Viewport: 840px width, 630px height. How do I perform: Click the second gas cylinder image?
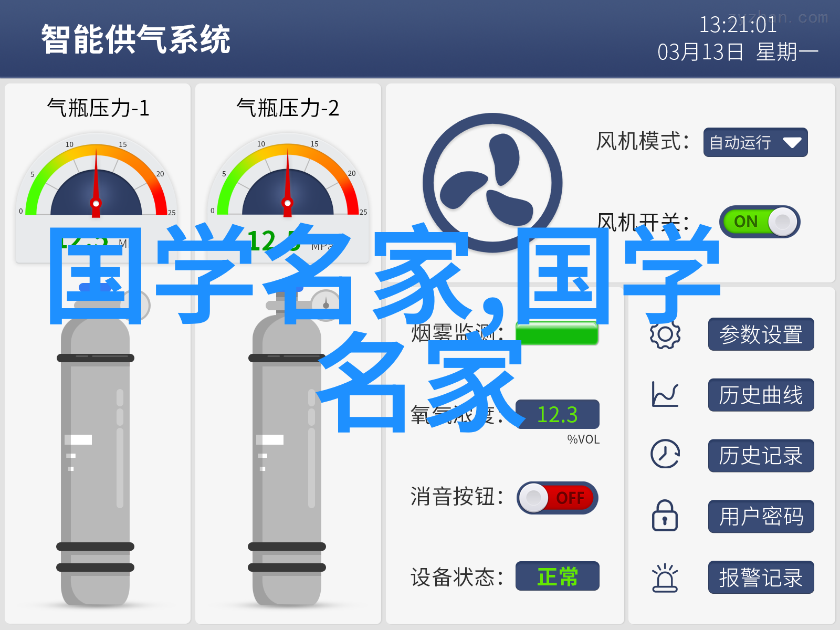click(287, 446)
